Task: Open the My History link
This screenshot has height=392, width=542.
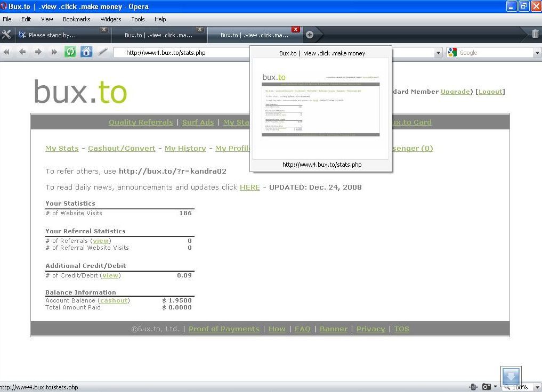Action: (x=185, y=149)
